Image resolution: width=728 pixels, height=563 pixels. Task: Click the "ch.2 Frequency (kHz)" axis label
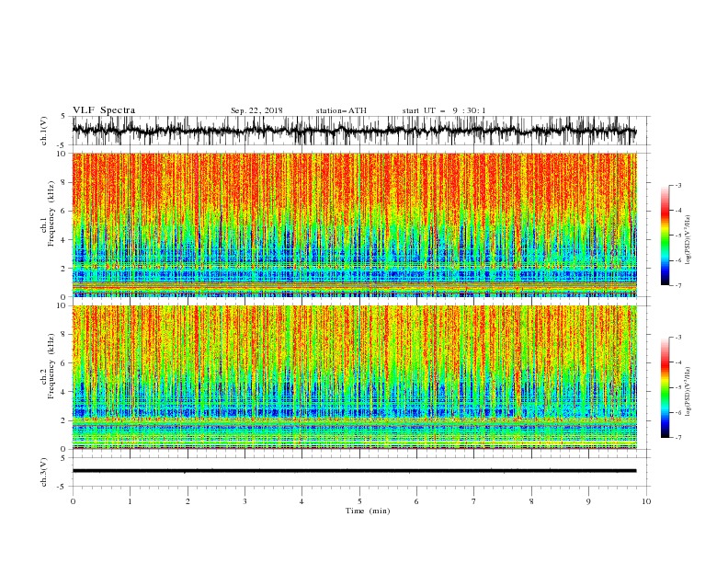click(48, 366)
